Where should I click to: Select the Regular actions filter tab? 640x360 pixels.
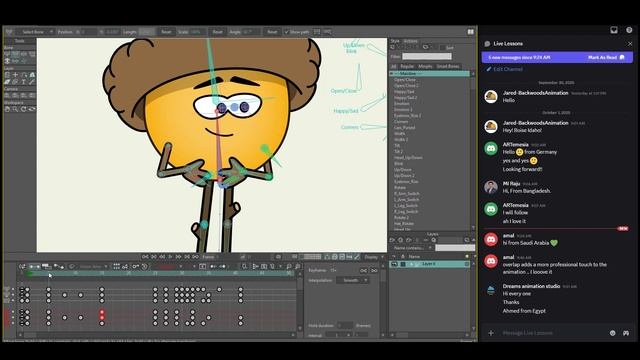coord(407,66)
